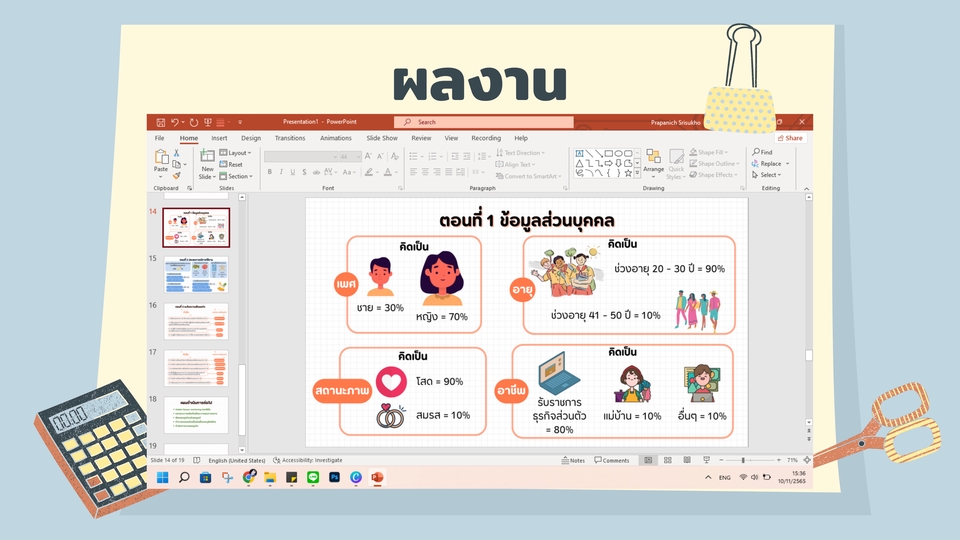Open the Align Text dropdown

tap(516, 164)
